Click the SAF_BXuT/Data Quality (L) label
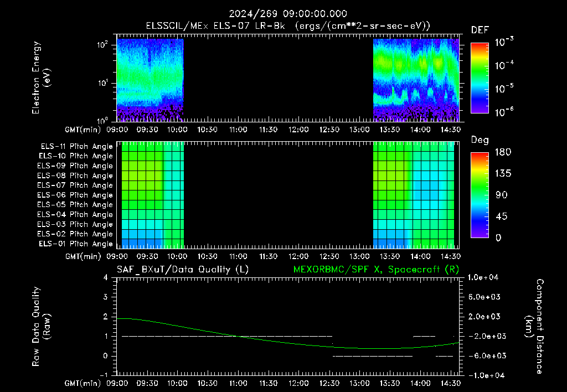 183,270
